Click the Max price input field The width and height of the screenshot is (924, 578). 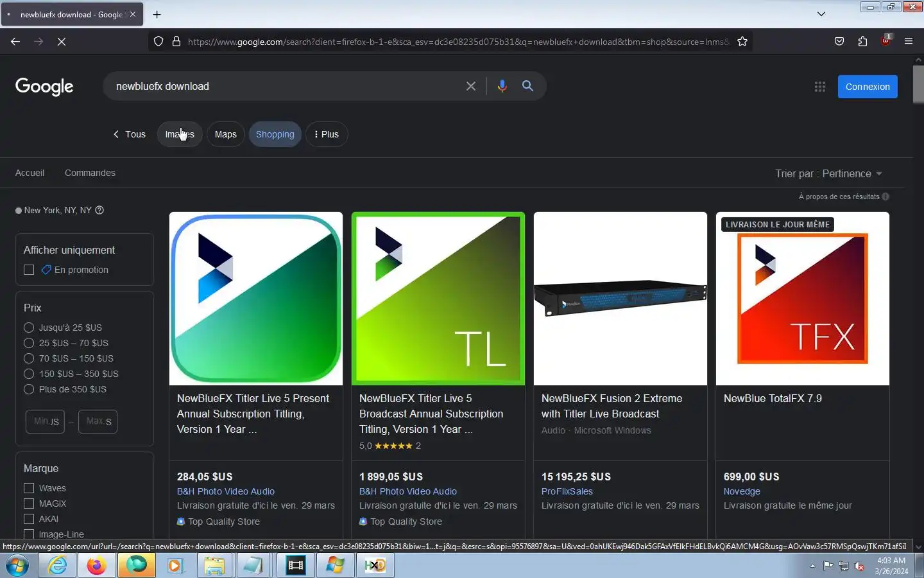[98, 421]
